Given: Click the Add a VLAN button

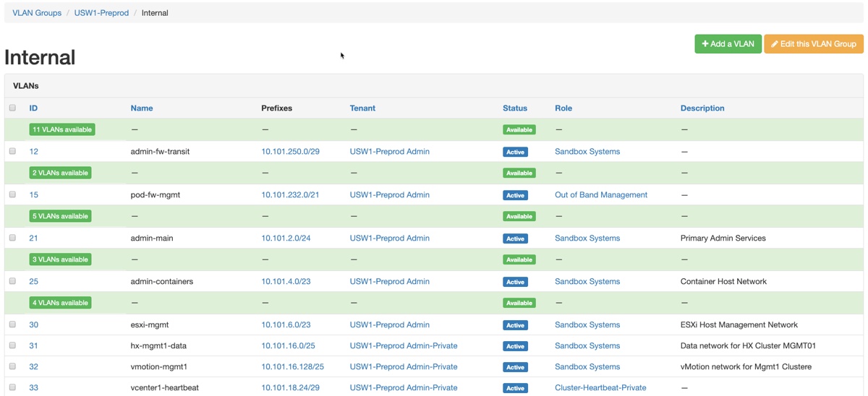Looking at the screenshot, I should click(x=728, y=44).
